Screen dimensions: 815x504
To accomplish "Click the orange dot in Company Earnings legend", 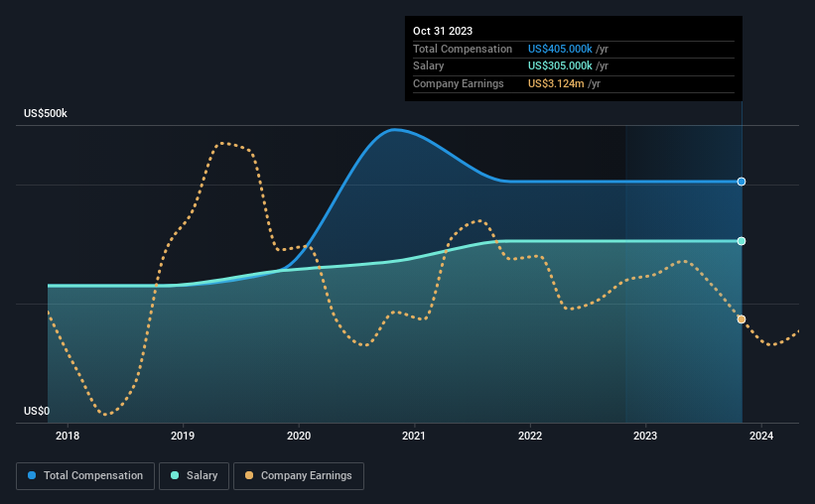I will point(249,475).
